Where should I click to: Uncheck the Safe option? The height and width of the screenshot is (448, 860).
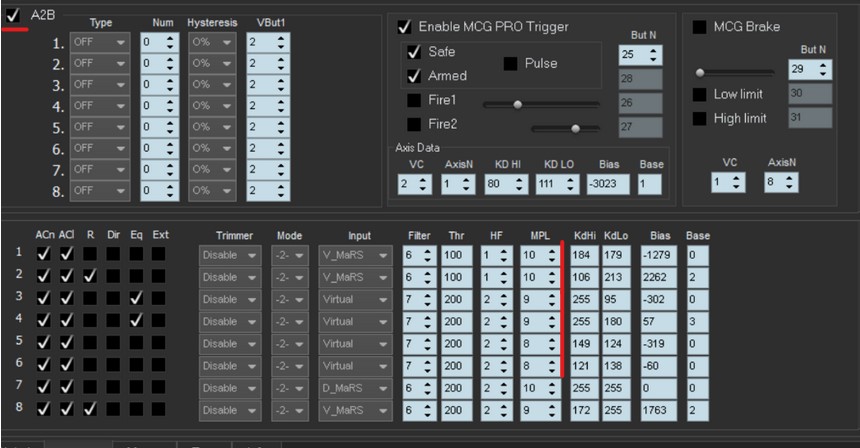pos(414,52)
